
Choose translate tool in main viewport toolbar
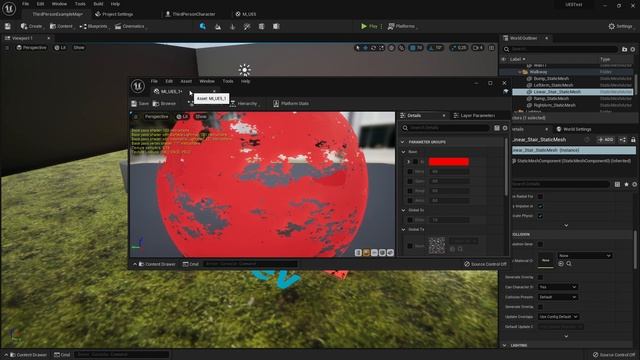pos(366,48)
